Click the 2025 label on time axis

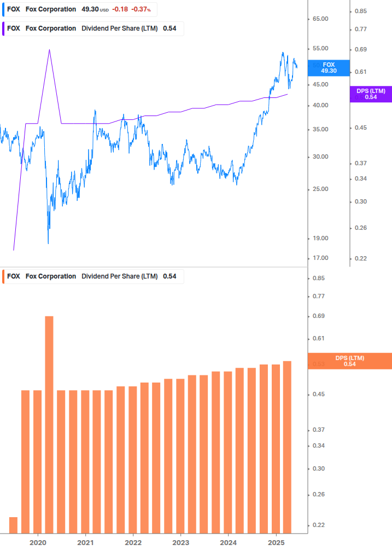(x=276, y=543)
